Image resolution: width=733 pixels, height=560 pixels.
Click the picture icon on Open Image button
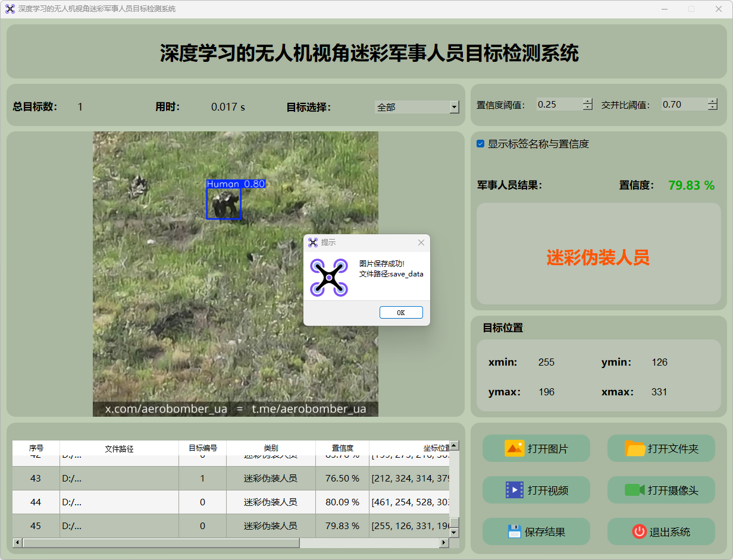point(514,449)
